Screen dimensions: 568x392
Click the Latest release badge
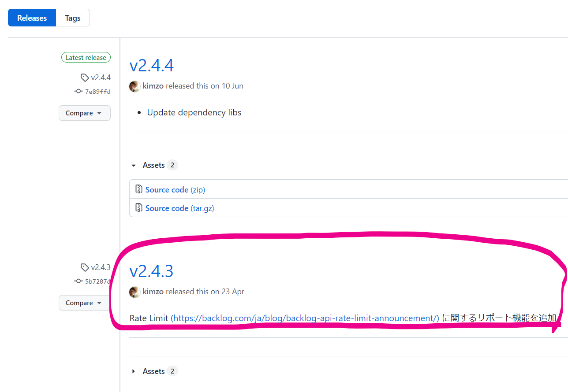(86, 57)
